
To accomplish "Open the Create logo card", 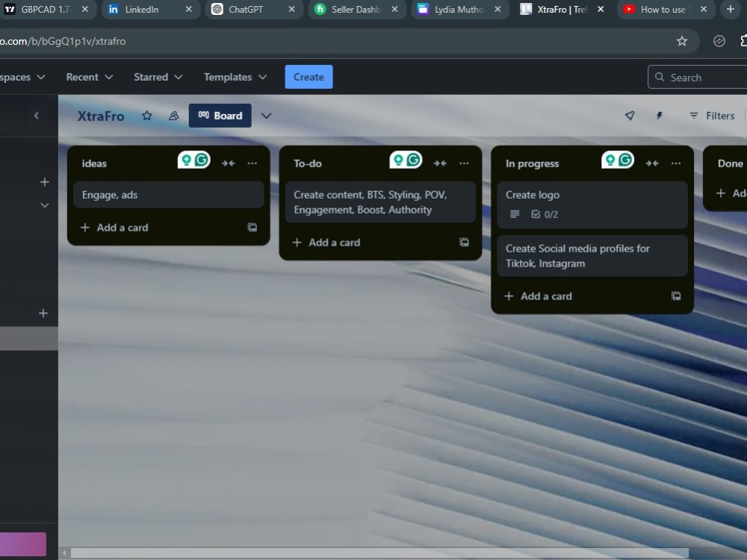I will pyautogui.click(x=592, y=205).
